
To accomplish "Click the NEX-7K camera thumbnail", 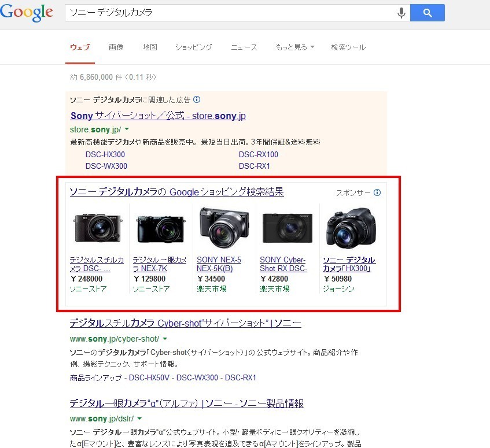I will [x=161, y=229].
